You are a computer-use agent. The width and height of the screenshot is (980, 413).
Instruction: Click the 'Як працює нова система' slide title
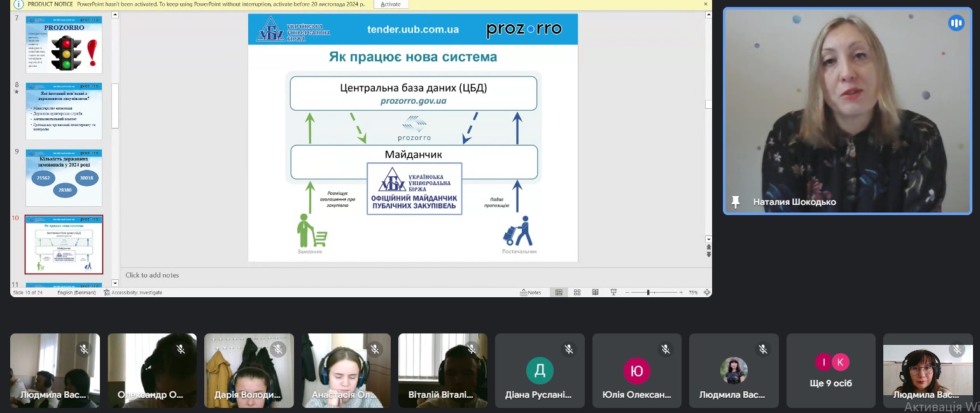(412, 57)
